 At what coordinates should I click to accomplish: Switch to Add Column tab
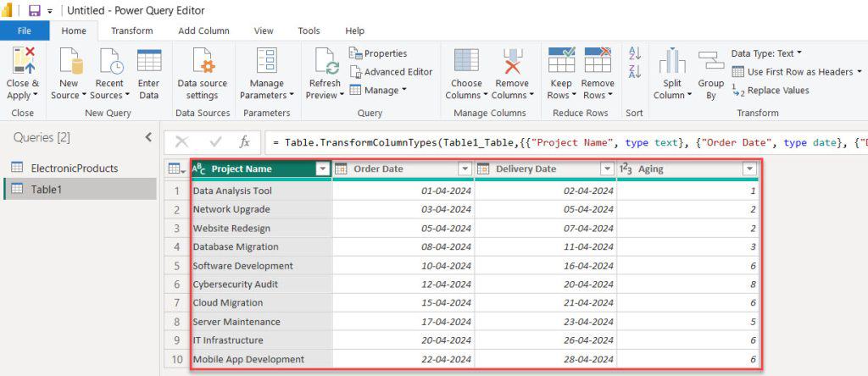tap(203, 31)
